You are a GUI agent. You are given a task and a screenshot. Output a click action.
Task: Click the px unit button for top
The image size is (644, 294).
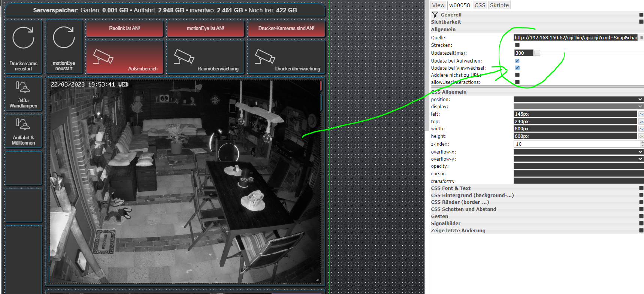pos(641,122)
